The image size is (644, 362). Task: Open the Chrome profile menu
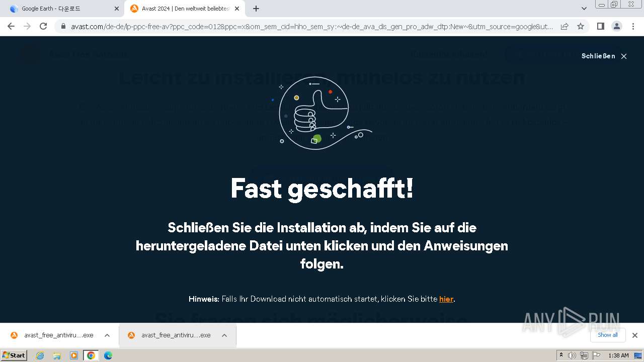(617, 26)
